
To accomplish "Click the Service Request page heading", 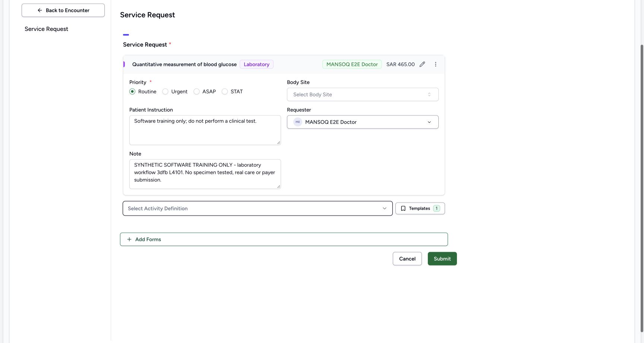I will click(x=148, y=15).
